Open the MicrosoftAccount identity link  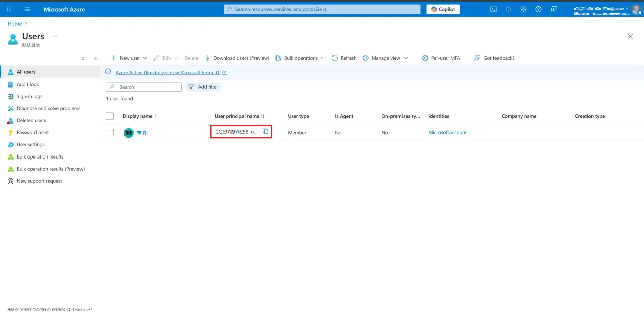448,132
